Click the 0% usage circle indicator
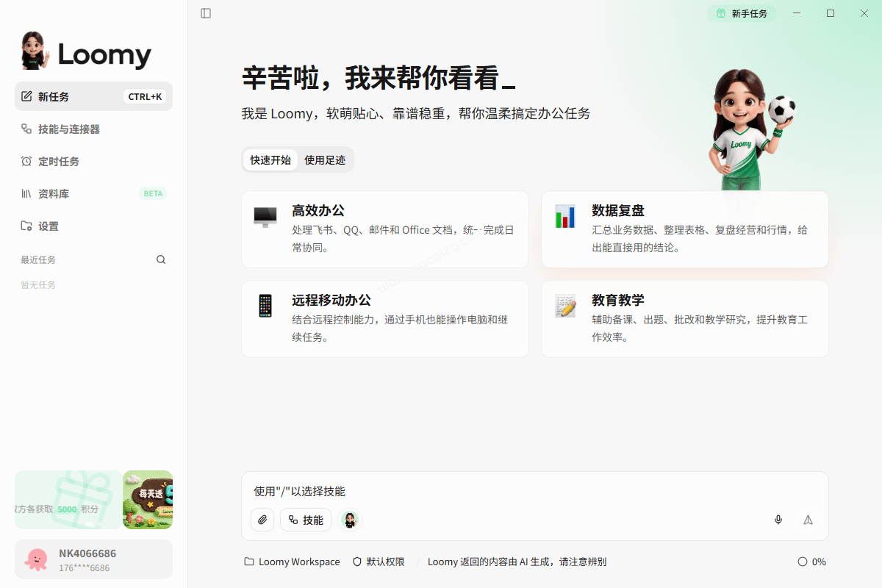 coord(811,562)
